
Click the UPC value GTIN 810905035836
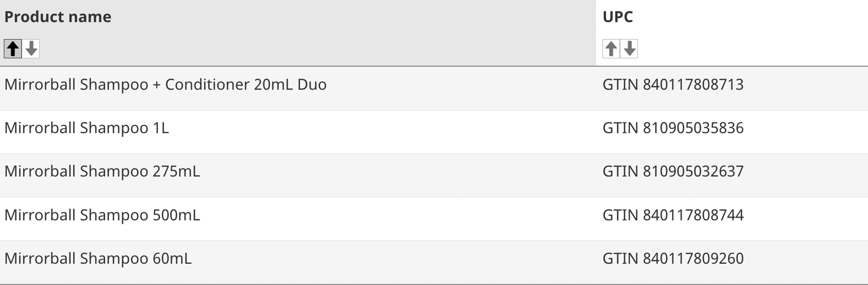tap(673, 128)
